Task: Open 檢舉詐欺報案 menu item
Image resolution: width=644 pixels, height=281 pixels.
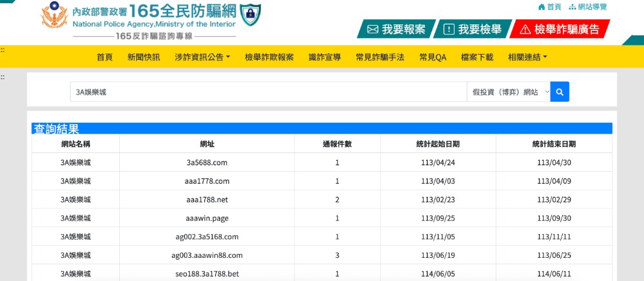Action: click(269, 57)
